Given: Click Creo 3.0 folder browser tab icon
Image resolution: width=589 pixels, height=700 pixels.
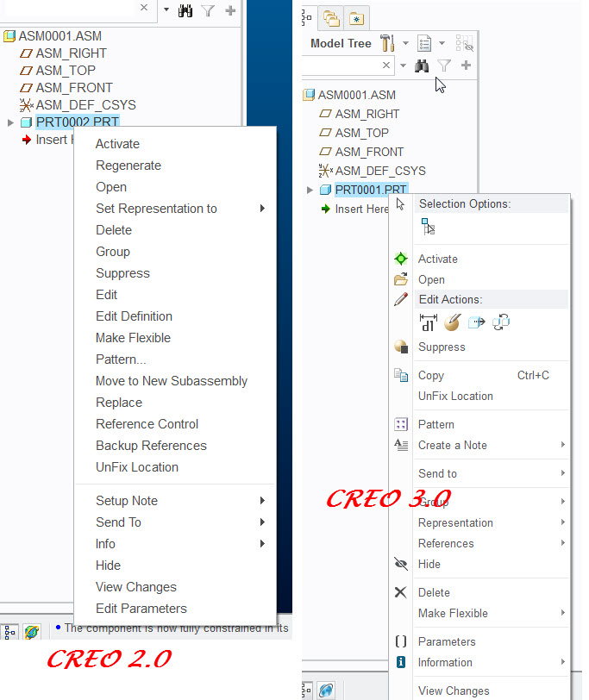Looking at the screenshot, I should (x=331, y=19).
